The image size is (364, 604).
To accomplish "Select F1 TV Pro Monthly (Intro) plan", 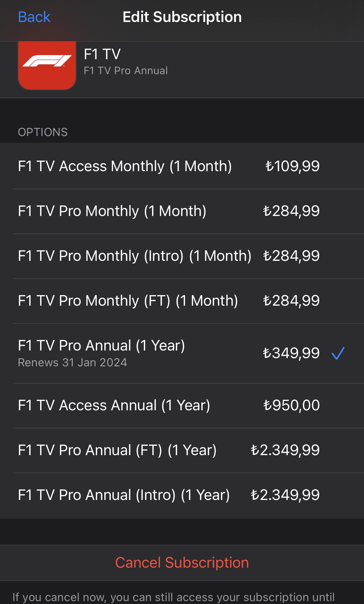I will tap(135, 256).
